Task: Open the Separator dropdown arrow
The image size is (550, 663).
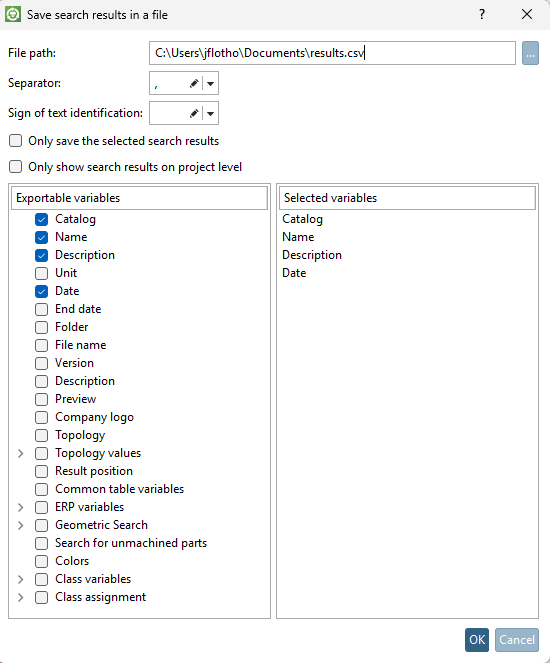Action: coord(211,83)
